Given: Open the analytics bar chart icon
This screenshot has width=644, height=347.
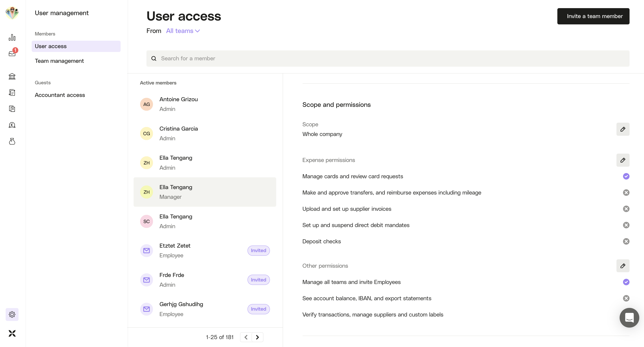Looking at the screenshot, I should (x=12, y=37).
